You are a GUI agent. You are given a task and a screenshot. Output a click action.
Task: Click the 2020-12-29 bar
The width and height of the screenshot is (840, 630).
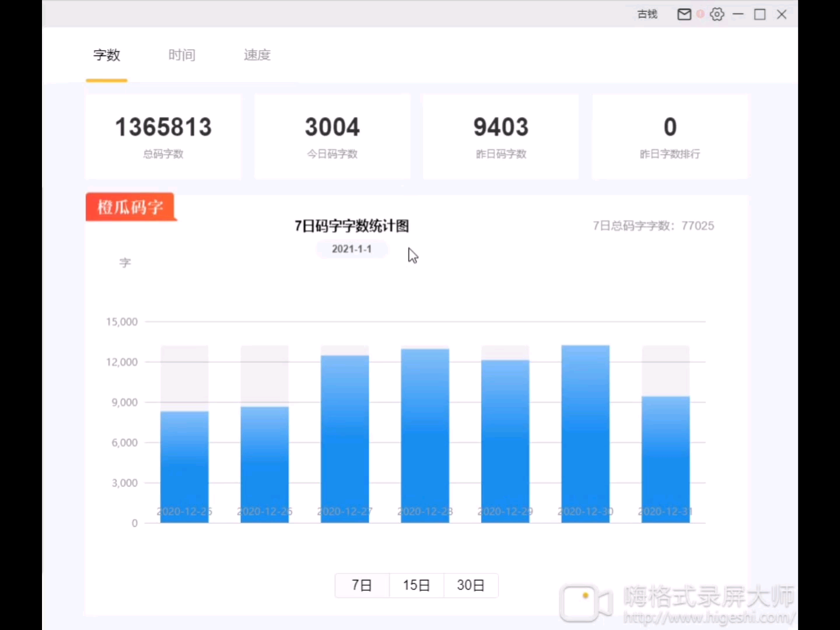tap(505, 441)
